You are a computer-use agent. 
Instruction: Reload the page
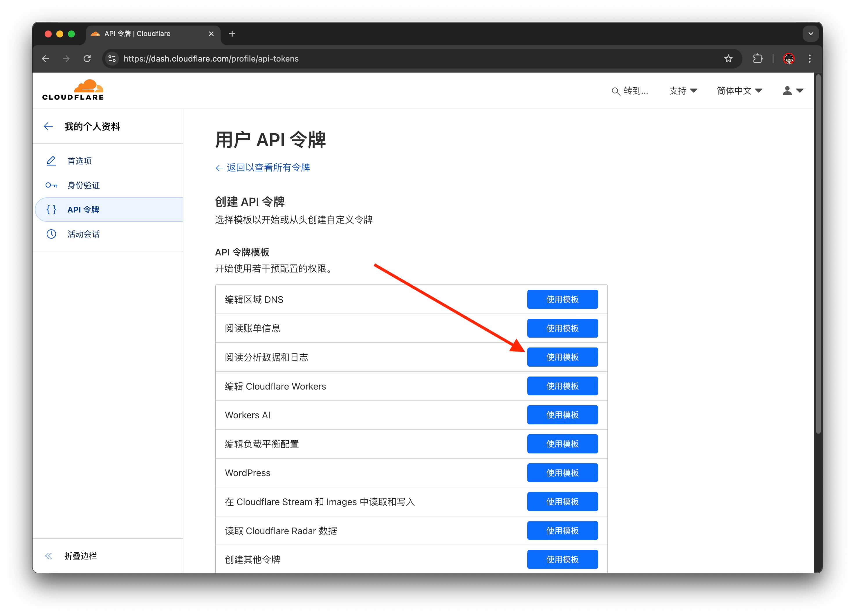[x=87, y=59]
